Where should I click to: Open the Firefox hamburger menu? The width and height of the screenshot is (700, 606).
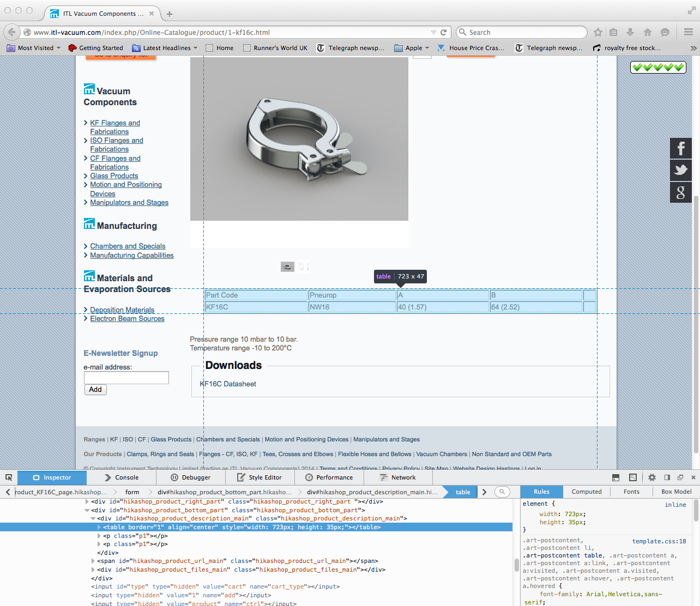[689, 32]
